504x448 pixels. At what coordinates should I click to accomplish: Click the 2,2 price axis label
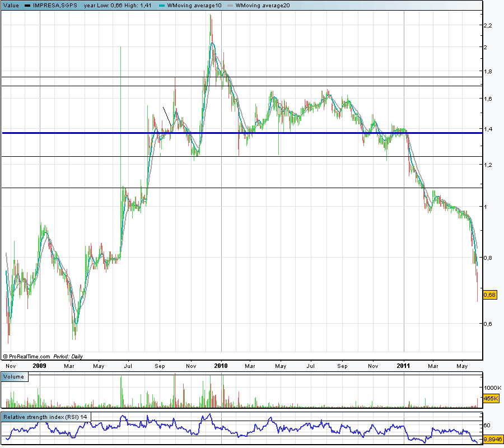click(488, 26)
